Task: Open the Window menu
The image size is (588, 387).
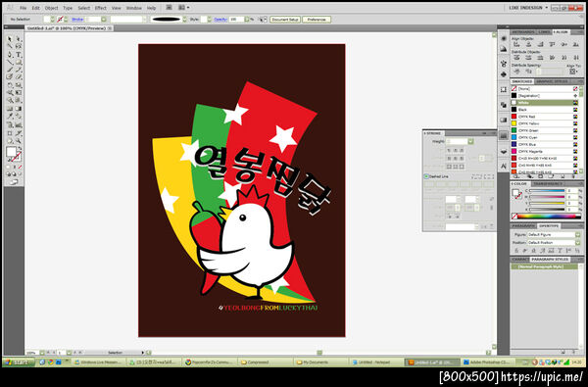Action: pyautogui.click(x=134, y=8)
